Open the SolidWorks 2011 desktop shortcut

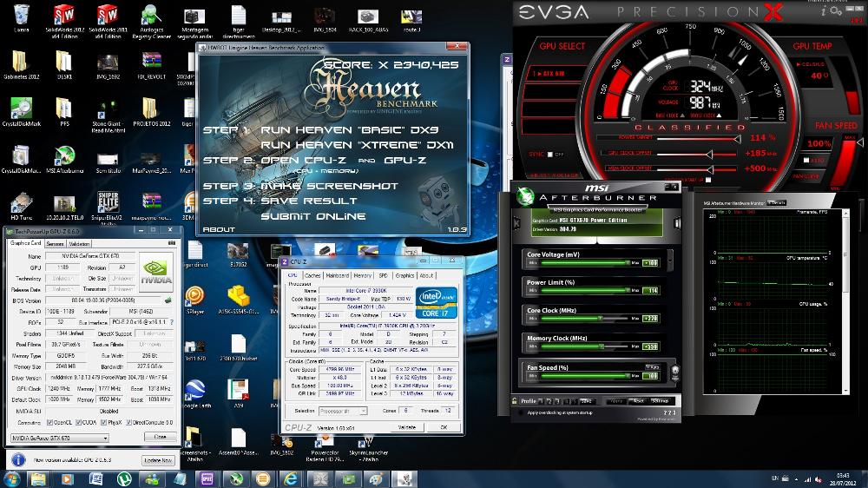coord(108,21)
